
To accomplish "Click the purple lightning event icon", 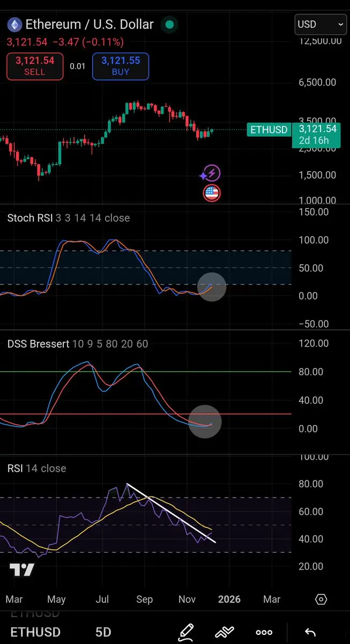I will click(212, 173).
